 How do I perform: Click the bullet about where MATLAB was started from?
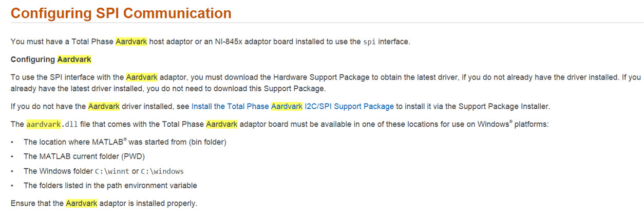125,142
